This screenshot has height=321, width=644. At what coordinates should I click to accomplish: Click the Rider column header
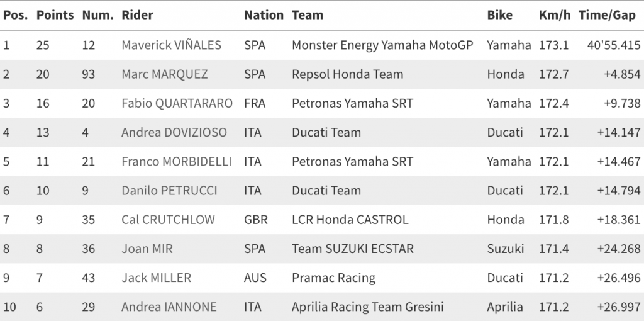click(137, 15)
